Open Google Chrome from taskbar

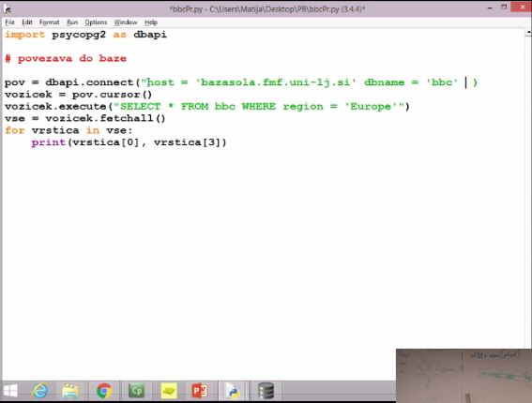coord(104,391)
